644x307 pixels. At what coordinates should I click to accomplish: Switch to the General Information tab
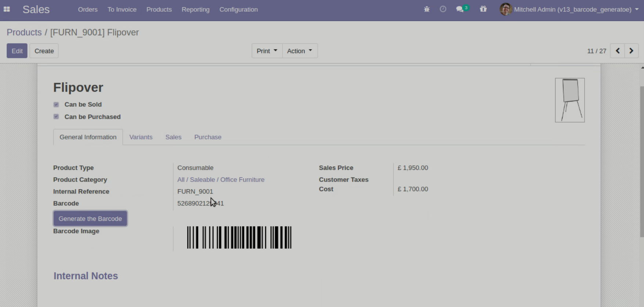88,137
